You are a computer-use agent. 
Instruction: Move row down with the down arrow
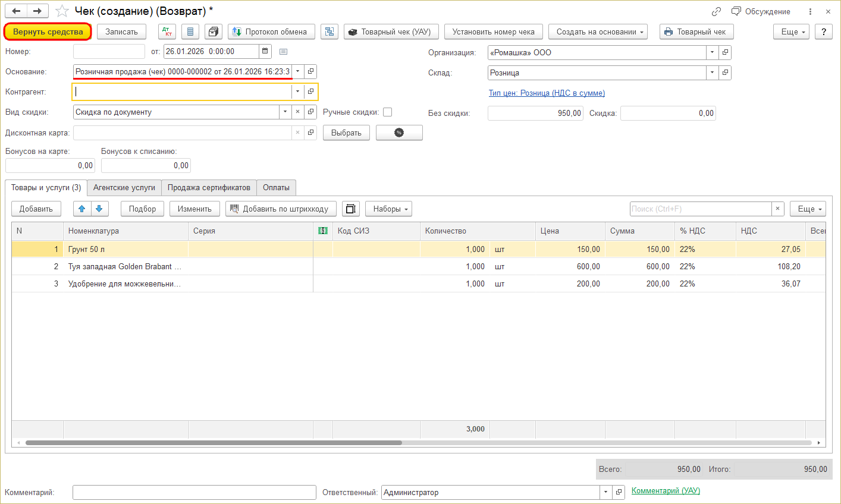[x=99, y=209]
